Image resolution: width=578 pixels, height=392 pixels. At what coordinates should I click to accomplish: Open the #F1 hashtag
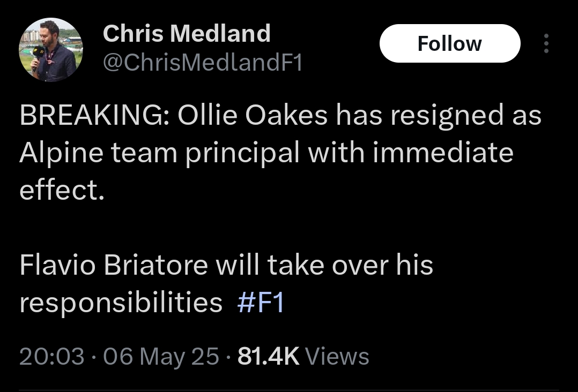point(260,303)
